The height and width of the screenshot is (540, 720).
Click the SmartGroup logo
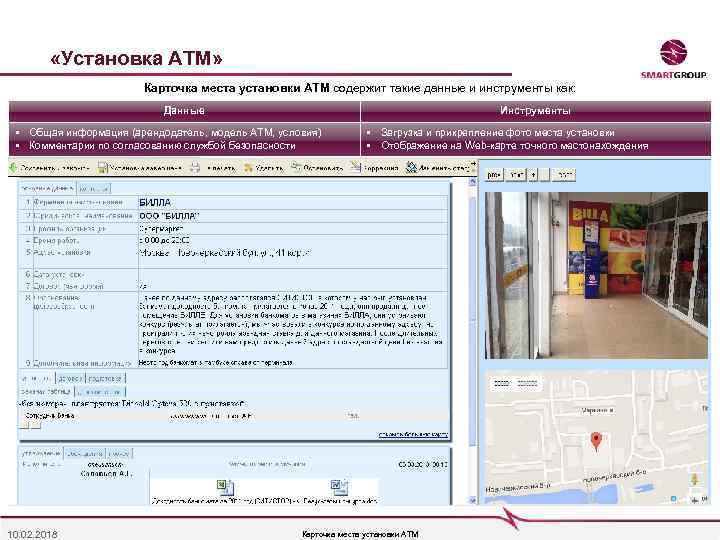674,60
